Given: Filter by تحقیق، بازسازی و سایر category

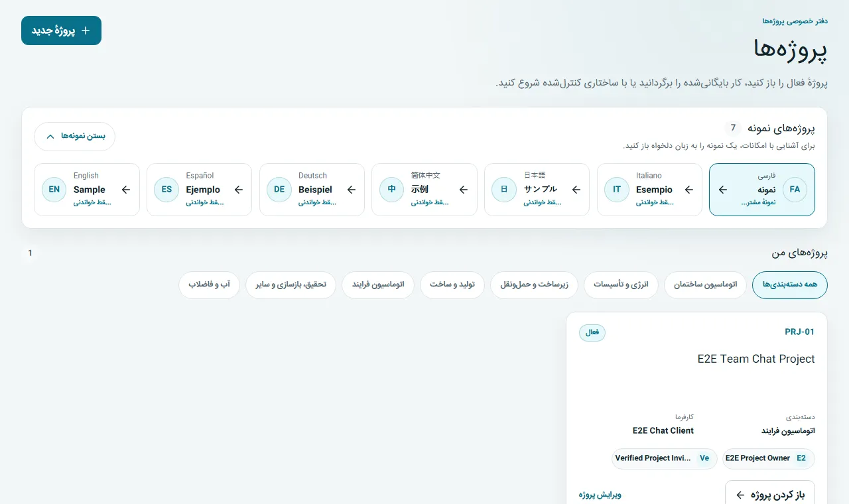Looking at the screenshot, I should (291, 285).
